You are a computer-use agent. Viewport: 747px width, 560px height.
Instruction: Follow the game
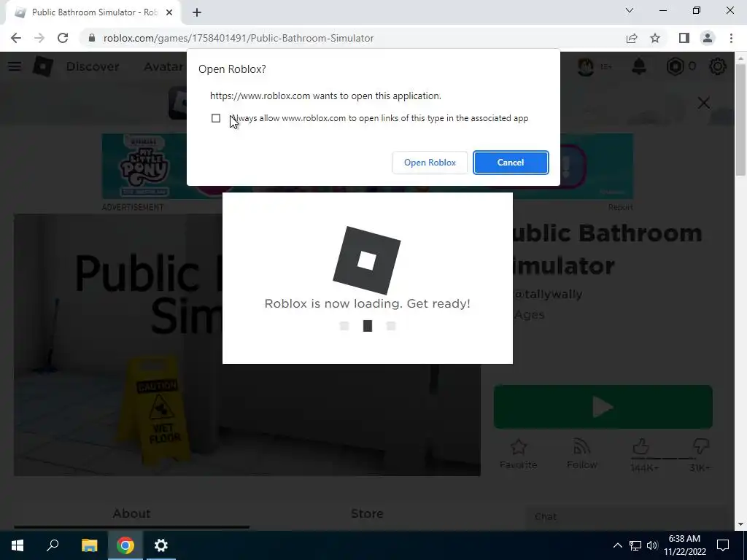click(x=581, y=454)
